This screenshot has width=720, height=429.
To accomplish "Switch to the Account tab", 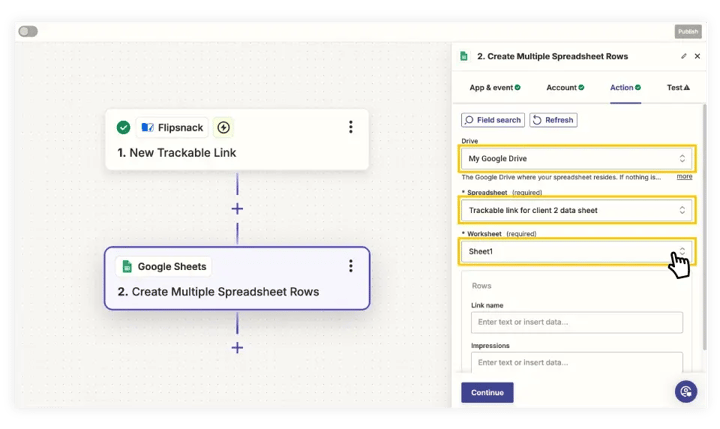I will click(x=565, y=87).
